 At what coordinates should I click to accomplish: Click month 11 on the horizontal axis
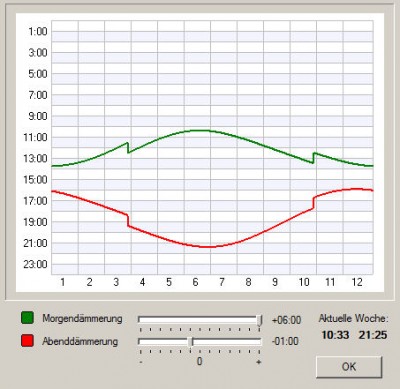pos(330,282)
